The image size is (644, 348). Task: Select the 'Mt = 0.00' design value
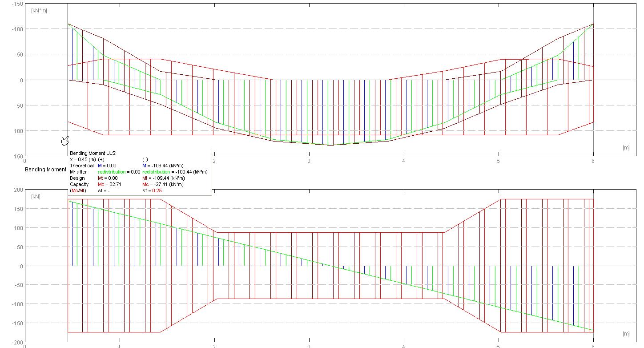[107, 178]
